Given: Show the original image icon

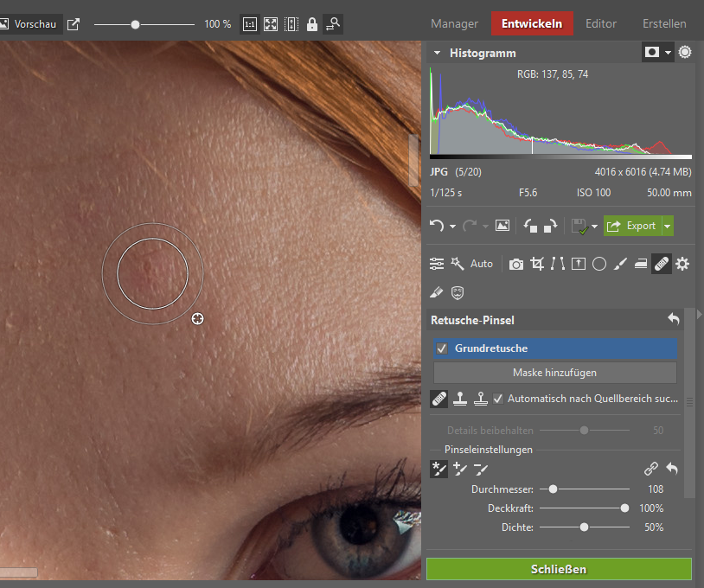Looking at the screenshot, I should click(x=502, y=226).
